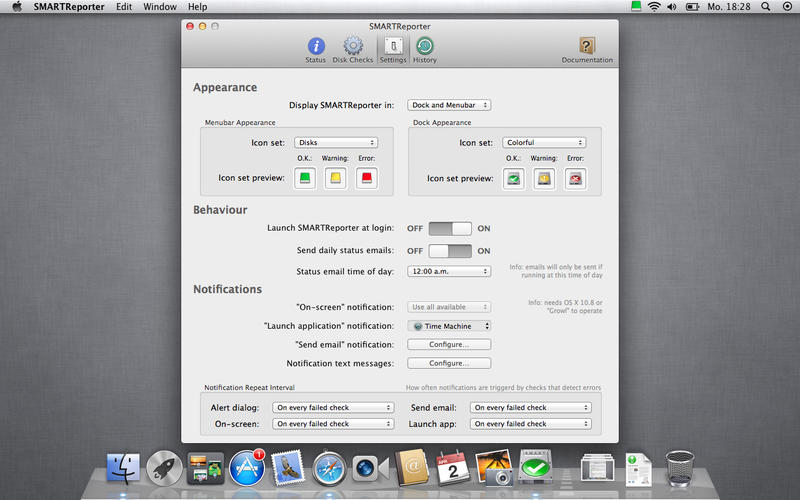Open the Status email time of day selector
Viewport: 800px width, 500px height.
pos(449,271)
